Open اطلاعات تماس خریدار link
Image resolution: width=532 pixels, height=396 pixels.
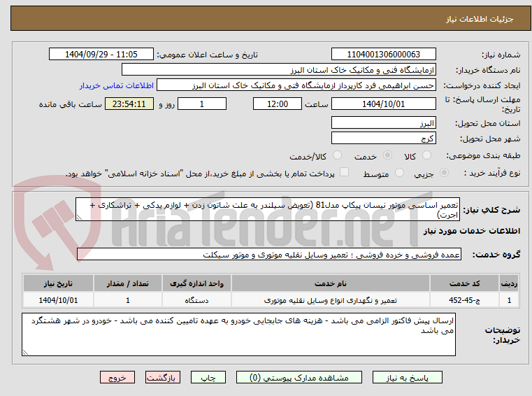(x=116, y=85)
